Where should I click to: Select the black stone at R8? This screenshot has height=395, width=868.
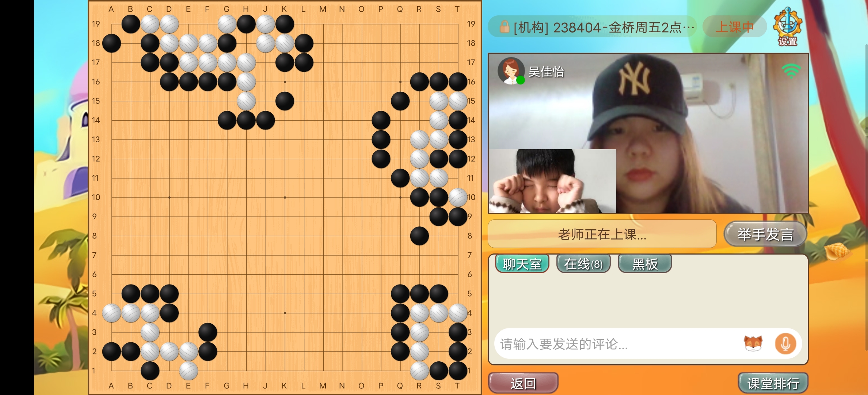(419, 236)
